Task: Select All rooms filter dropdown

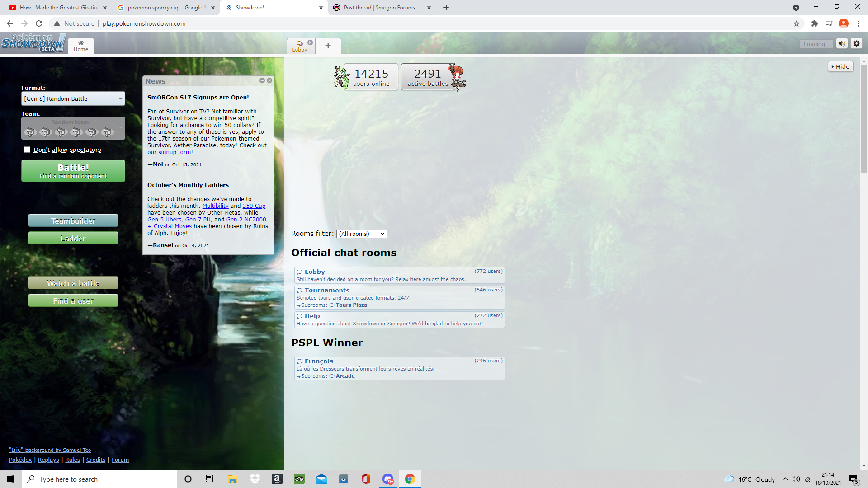Action: click(361, 234)
